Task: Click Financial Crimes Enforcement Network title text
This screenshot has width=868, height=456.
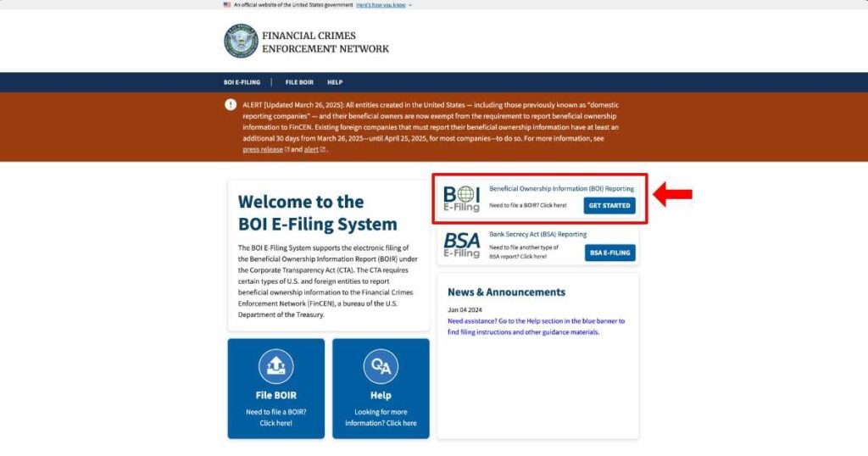Action: click(325, 42)
